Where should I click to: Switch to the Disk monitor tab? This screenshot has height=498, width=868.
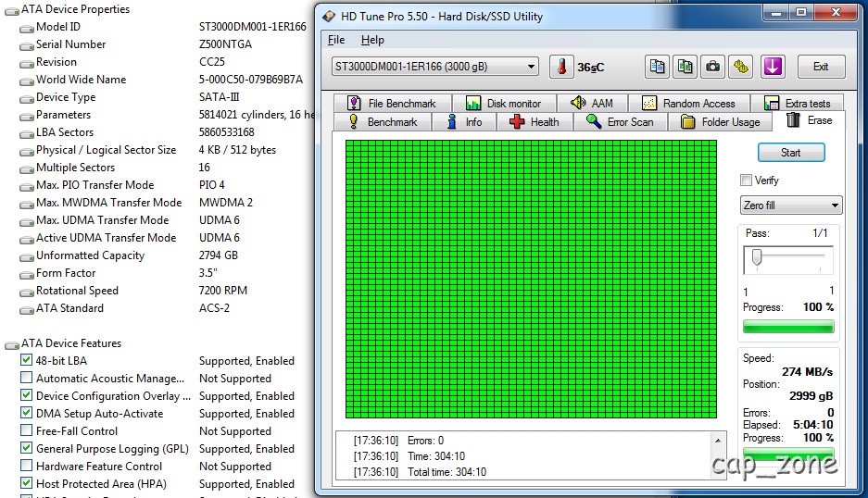pyautogui.click(x=504, y=103)
